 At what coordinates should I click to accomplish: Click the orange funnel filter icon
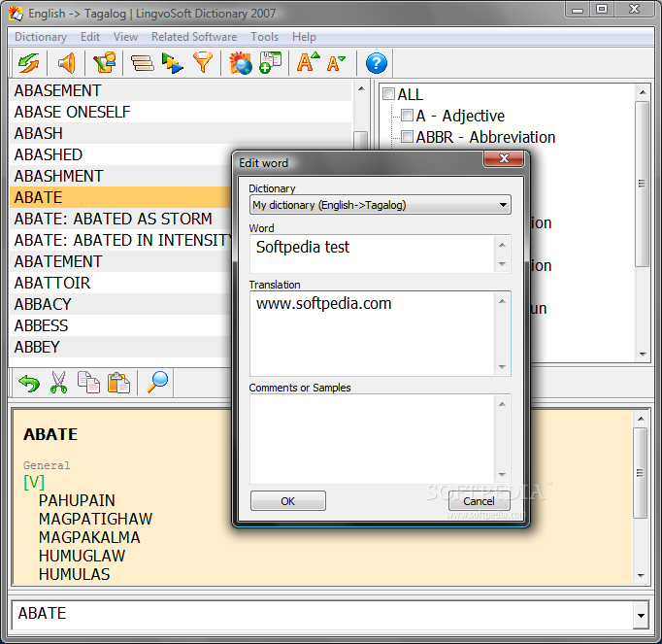point(203,63)
